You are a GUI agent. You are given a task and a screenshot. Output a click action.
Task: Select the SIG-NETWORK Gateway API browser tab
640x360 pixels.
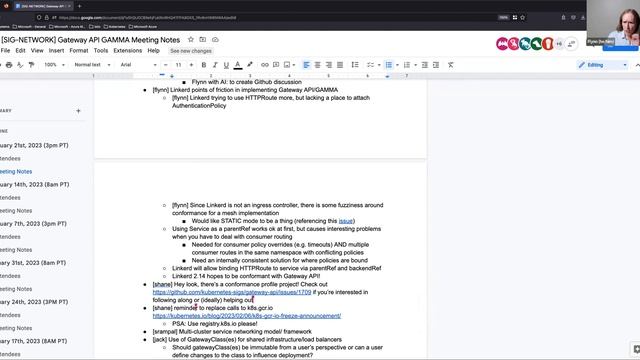coord(42,6)
